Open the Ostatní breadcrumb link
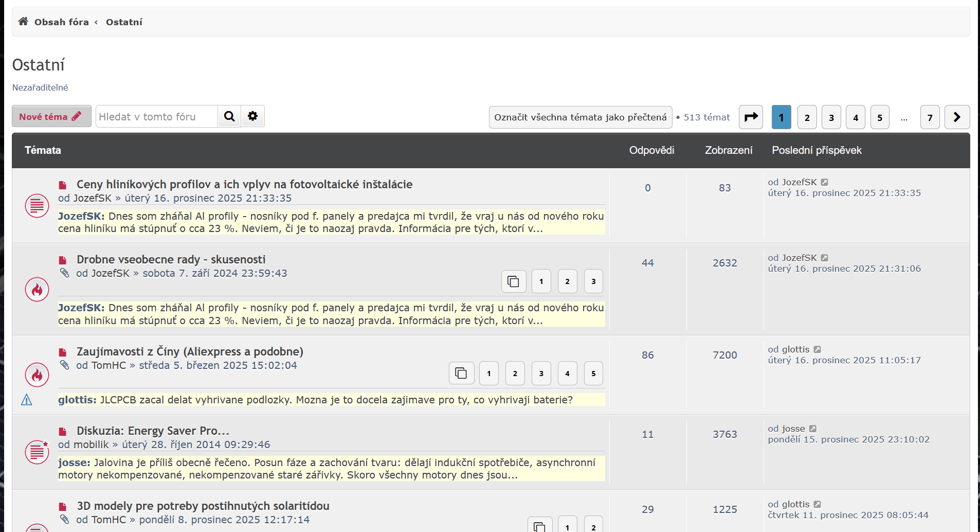This screenshot has width=980, height=532. pyautogui.click(x=124, y=22)
